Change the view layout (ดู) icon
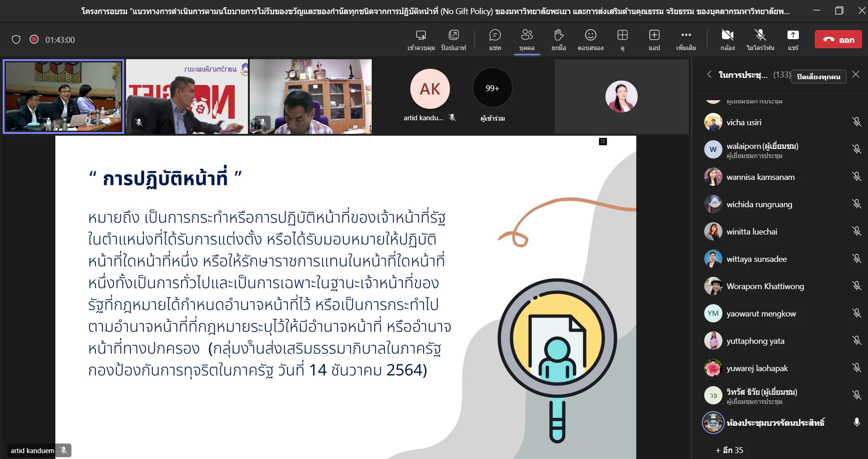The width and height of the screenshot is (868, 459). [622, 40]
